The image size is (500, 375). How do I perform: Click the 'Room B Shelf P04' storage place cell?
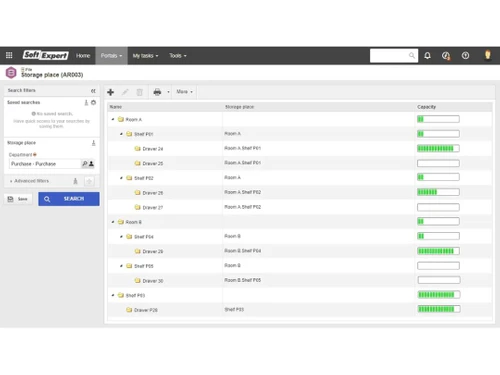[x=243, y=251]
